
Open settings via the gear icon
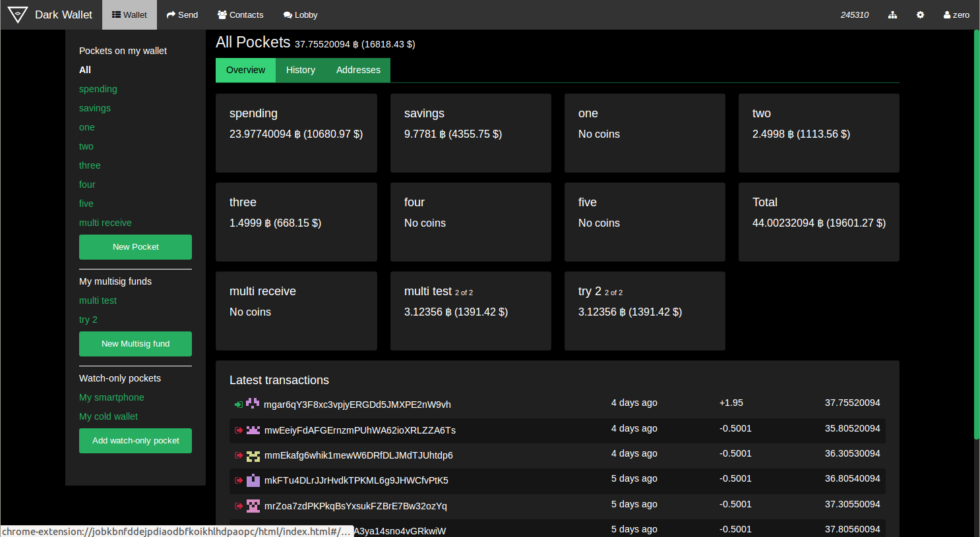click(x=920, y=15)
